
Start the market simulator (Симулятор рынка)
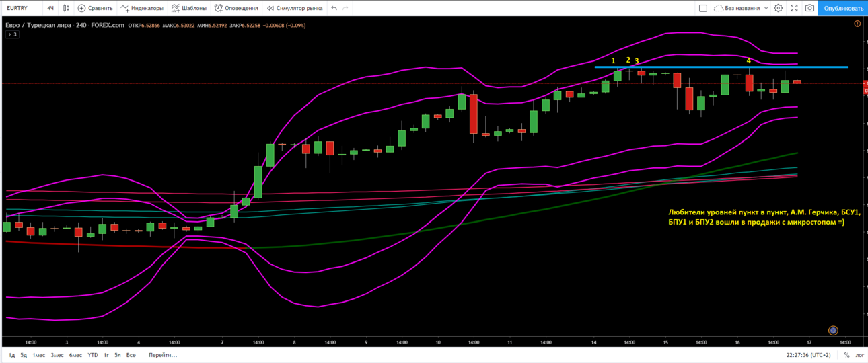[294, 8]
